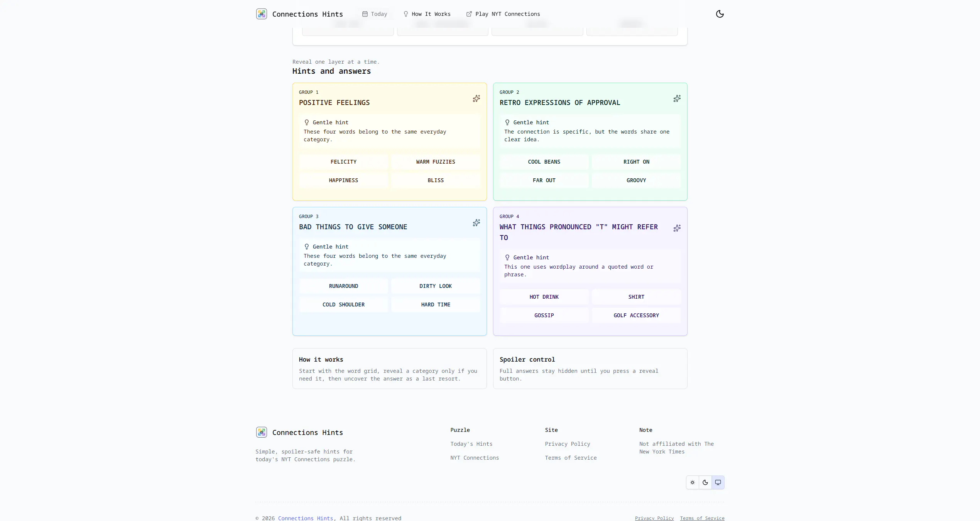Click 'Not affiliated with The New York Times' note
This screenshot has width=980, height=521.
click(676, 448)
